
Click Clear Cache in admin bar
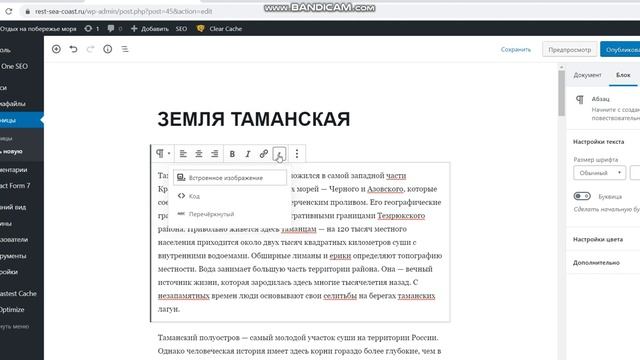point(220,29)
